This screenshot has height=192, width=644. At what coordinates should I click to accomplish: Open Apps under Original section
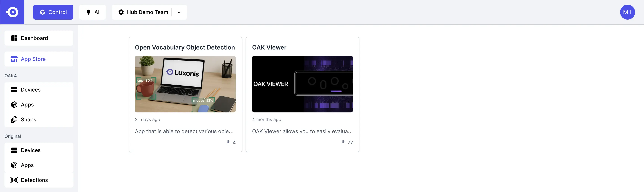[27, 165]
